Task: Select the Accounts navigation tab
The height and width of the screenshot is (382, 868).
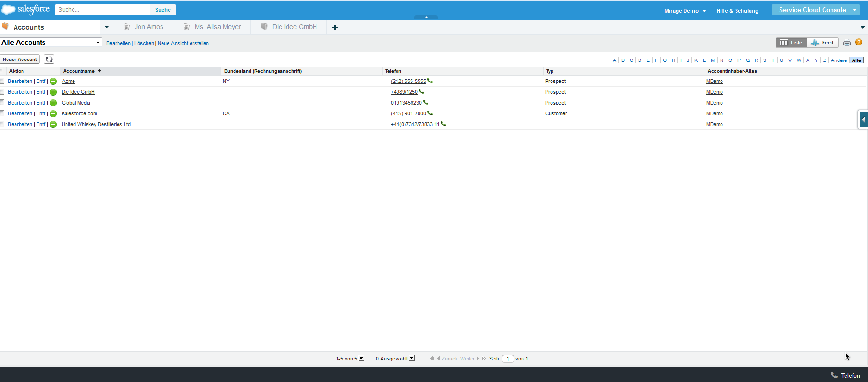Action: click(x=50, y=27)
